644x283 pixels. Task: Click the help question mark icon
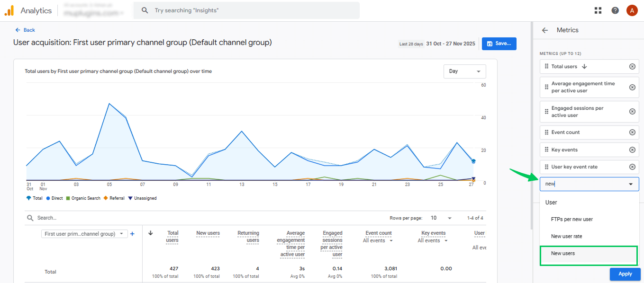click(615, 10)
